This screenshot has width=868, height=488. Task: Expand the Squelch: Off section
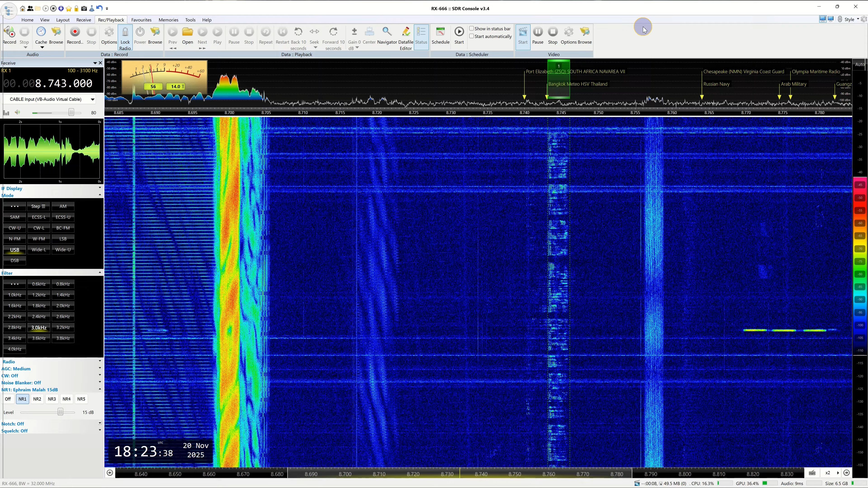pos(100,430)
